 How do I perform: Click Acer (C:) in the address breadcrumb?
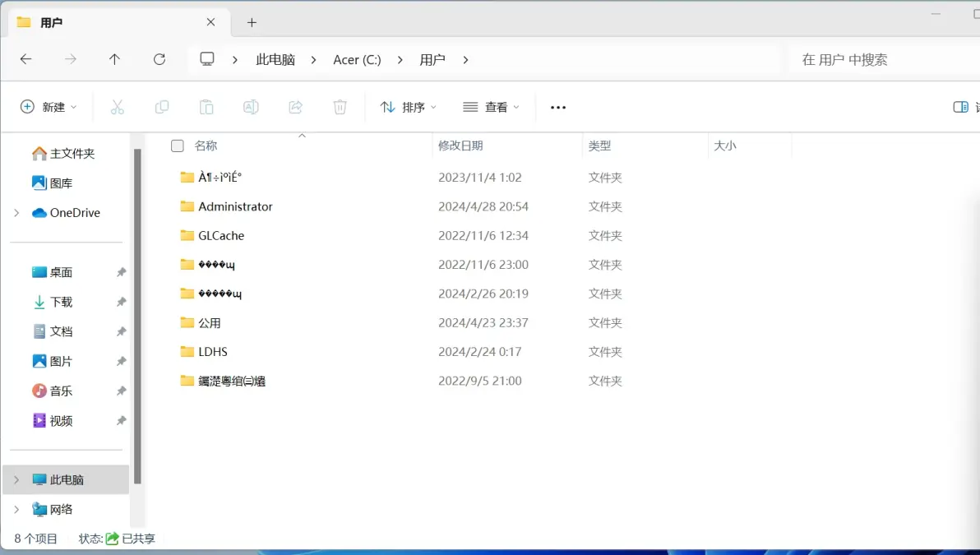(357, 60)
